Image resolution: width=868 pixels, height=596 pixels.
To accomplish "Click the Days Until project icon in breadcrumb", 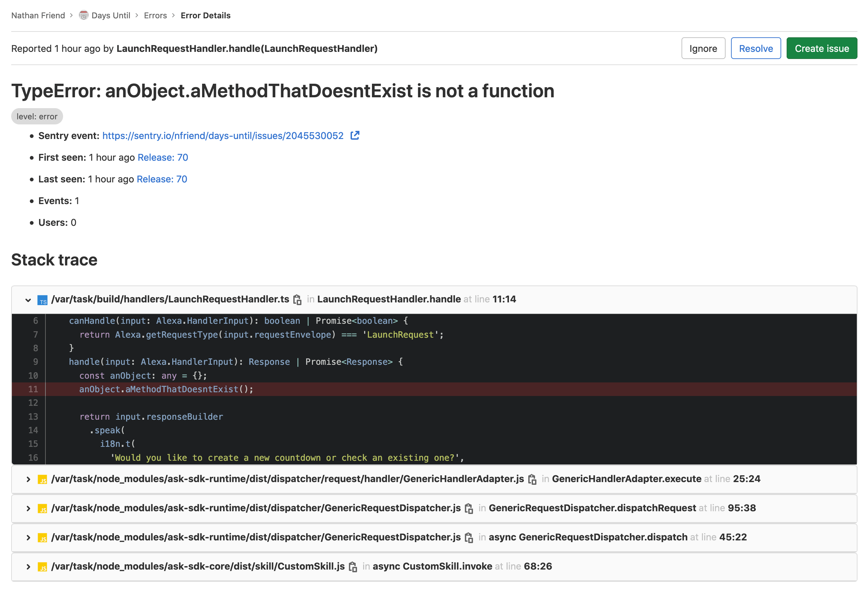I will click(83, 15).
